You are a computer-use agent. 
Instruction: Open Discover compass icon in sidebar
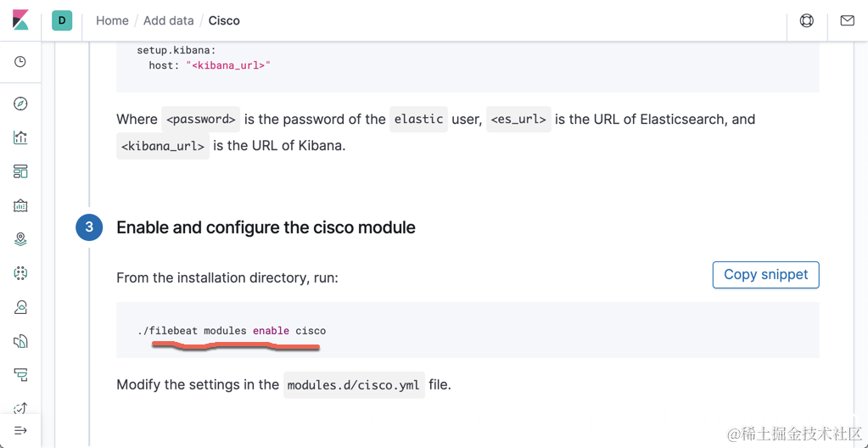click(20, 104)
